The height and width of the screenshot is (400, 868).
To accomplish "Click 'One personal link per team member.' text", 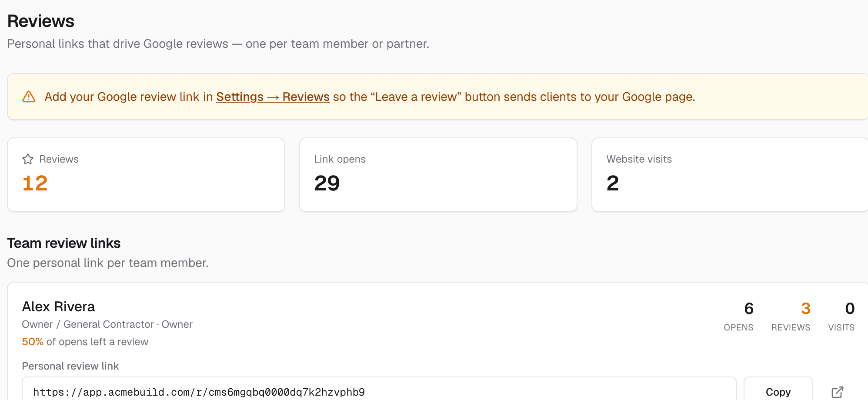I will pos(108,263).
